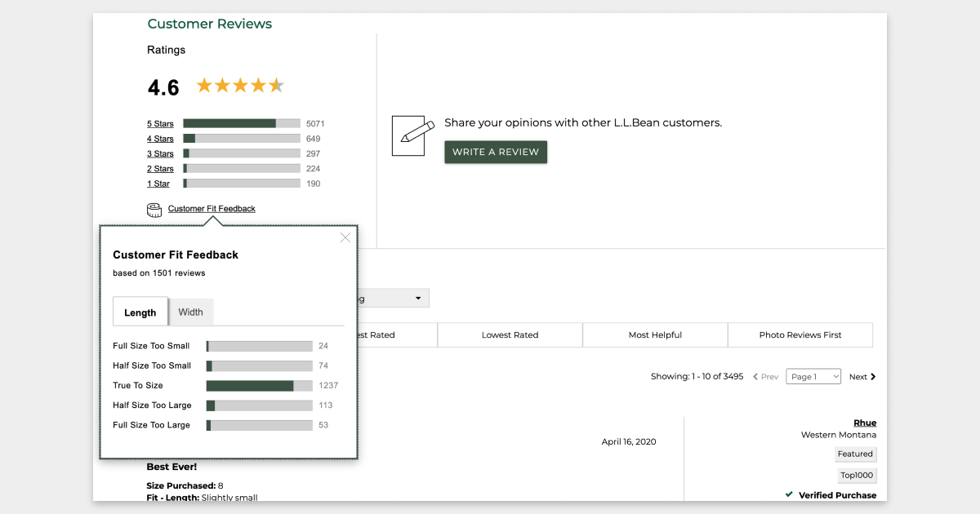The width and height of the screenshot is (980, 514).
Task: Select the Length tab
Action: point(140,312)
